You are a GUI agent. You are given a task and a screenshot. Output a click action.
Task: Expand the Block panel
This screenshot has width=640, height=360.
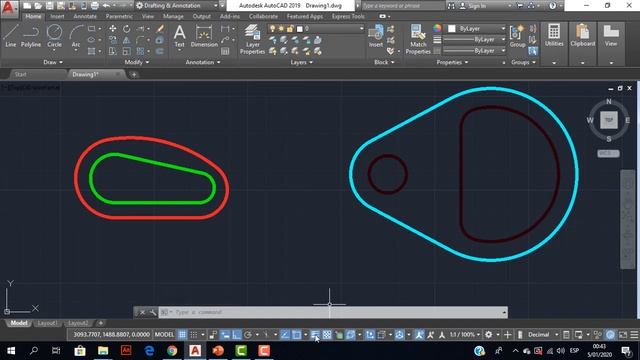pos(384,62)
